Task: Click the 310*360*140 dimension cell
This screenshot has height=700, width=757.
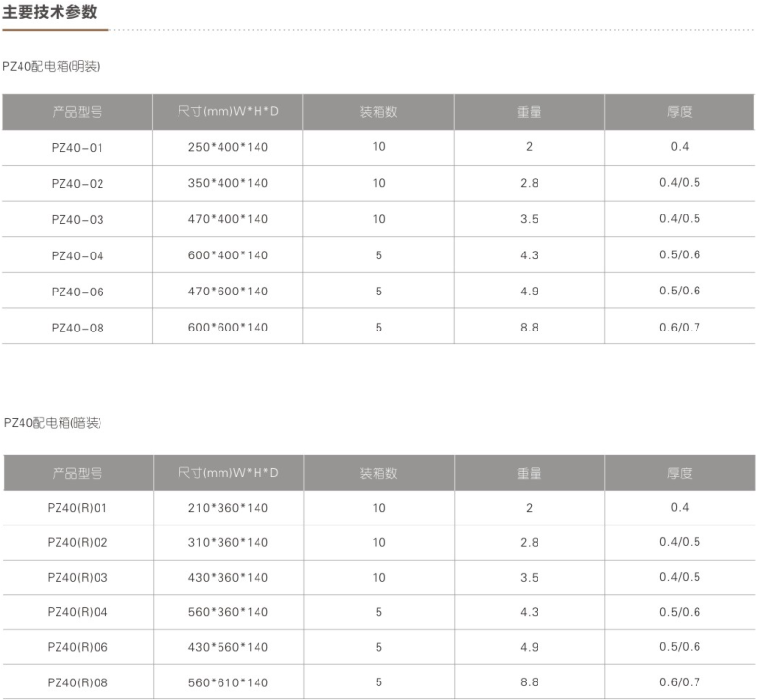Action: 227,542
